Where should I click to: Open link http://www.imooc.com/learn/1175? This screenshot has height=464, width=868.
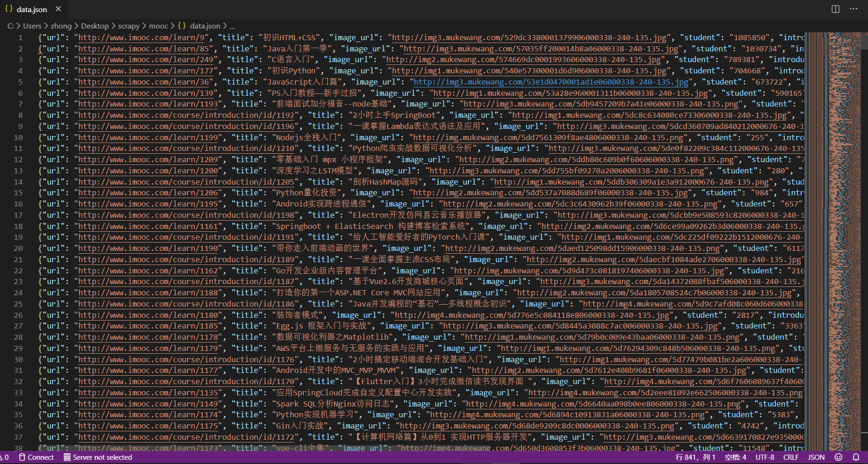[149, 426]
